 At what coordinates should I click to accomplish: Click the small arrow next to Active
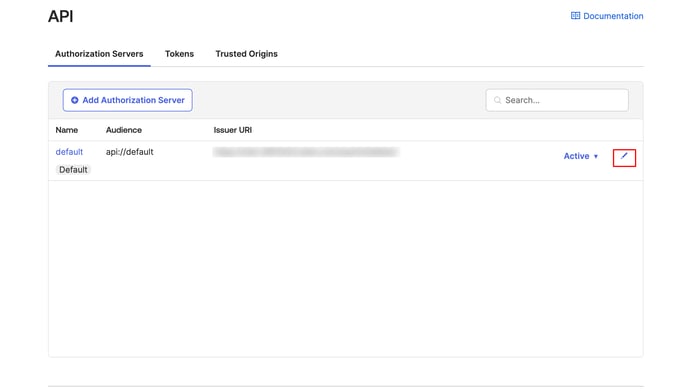(x=596, y=157)
